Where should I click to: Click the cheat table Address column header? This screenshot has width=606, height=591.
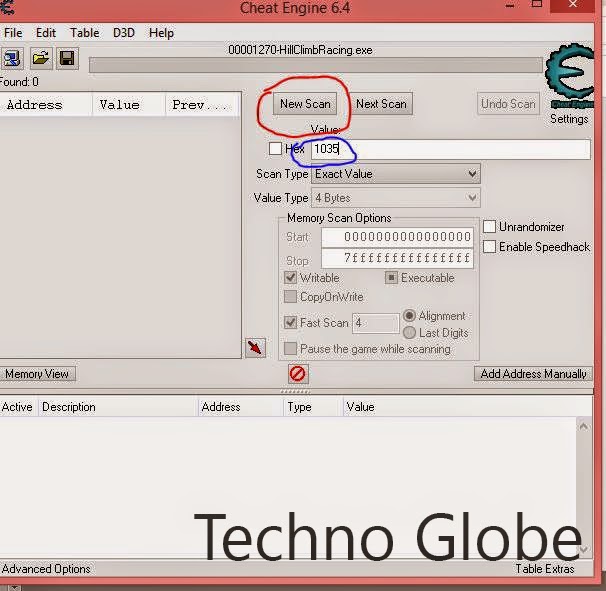click(x=240, y=407)
